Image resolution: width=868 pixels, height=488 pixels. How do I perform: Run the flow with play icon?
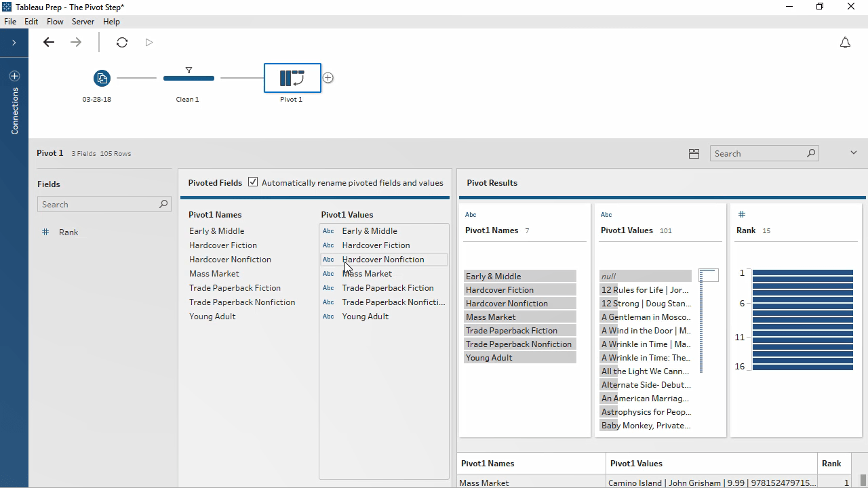click(149, 42)
